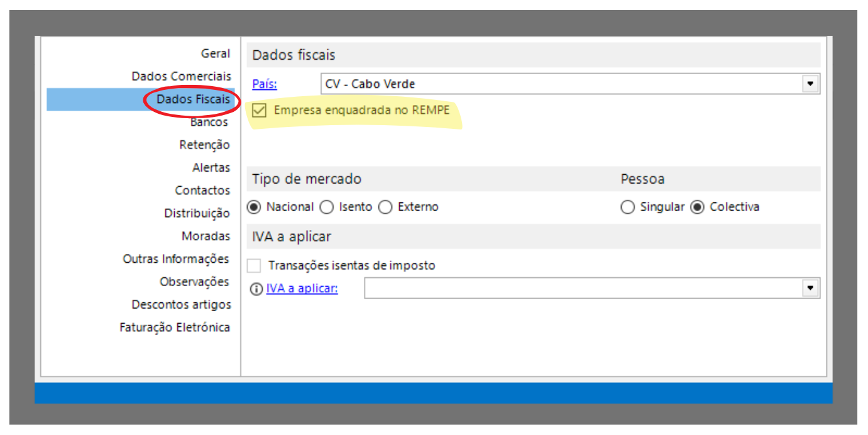Select Nacional market type radio button
The image size is (868, 435).
tap(254, 207)
